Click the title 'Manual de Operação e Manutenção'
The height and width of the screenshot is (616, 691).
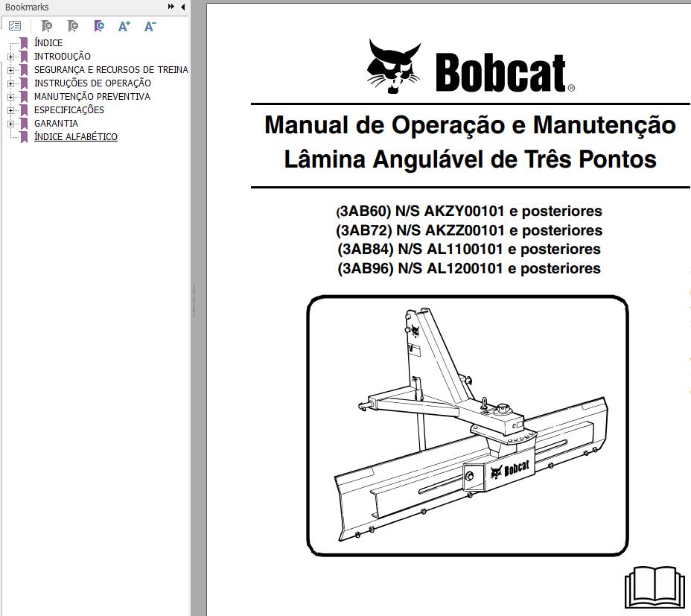[470, 125]
